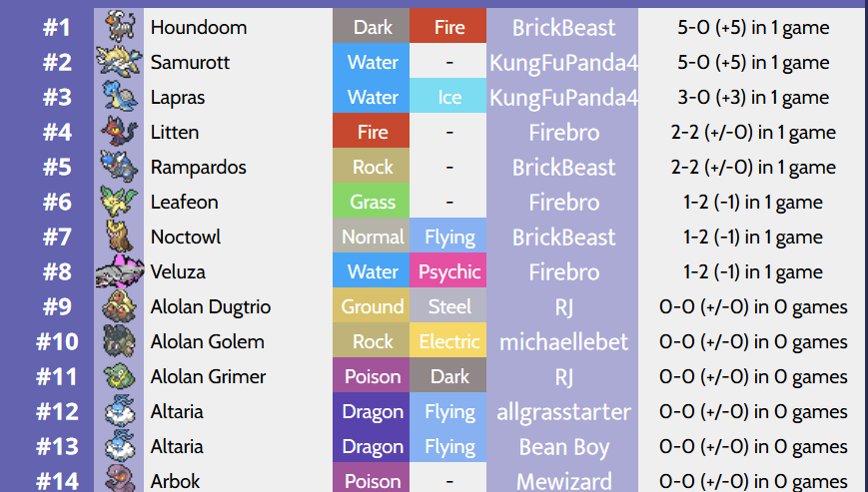868x492 pixels.
Task: Click the Bean Boy owner name
Action: 563,446
